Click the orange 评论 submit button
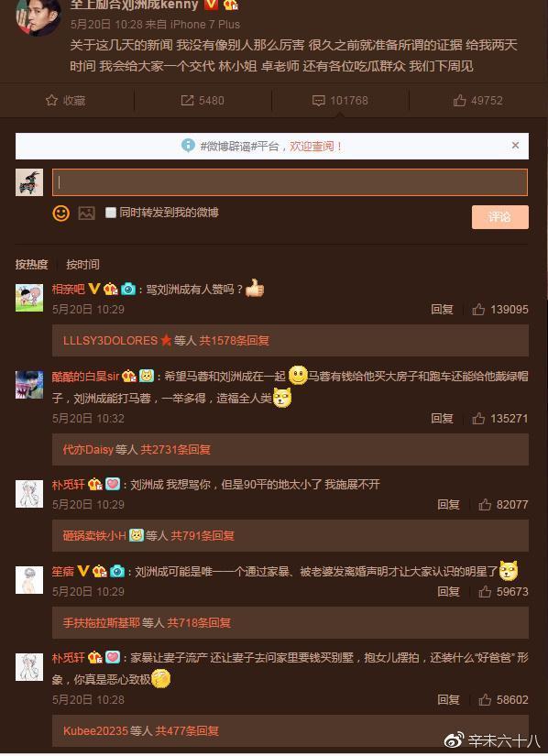Screen dimensions: 548x756 coord(499,217)
